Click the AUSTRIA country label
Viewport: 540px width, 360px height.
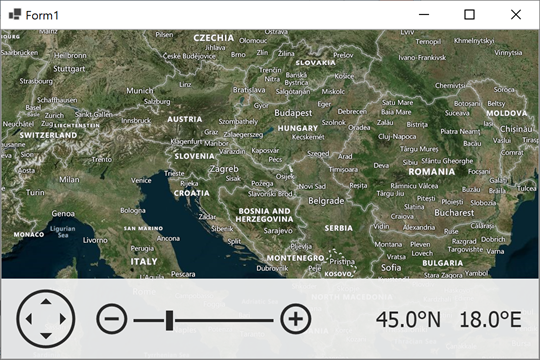pyautogui.click(x=185, y=119)
